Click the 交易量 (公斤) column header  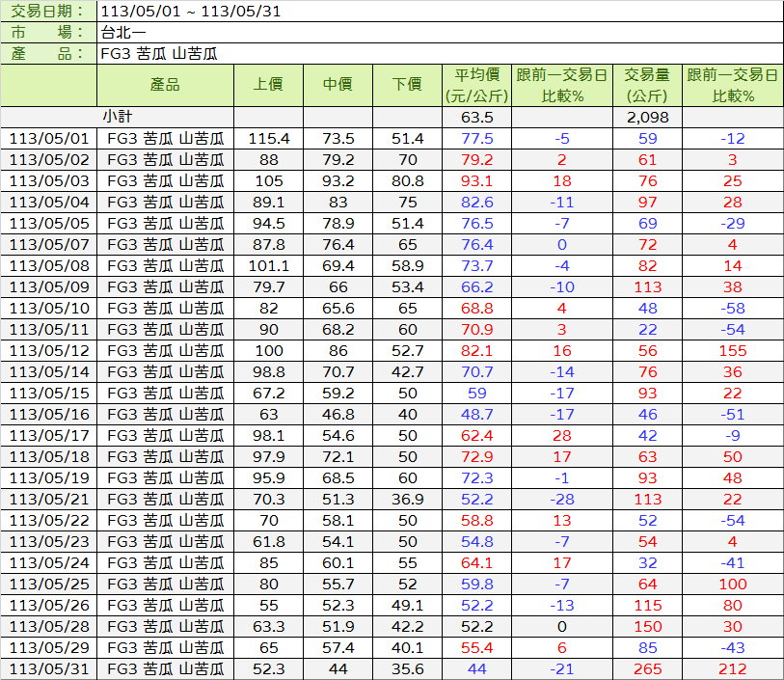pyautogui.click(x=648, y=85)
